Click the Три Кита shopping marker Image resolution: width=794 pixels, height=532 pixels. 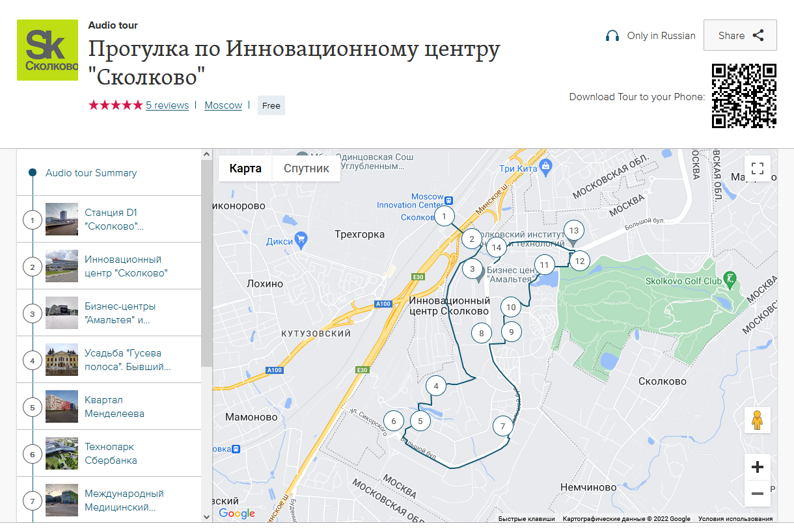point(545,167)
